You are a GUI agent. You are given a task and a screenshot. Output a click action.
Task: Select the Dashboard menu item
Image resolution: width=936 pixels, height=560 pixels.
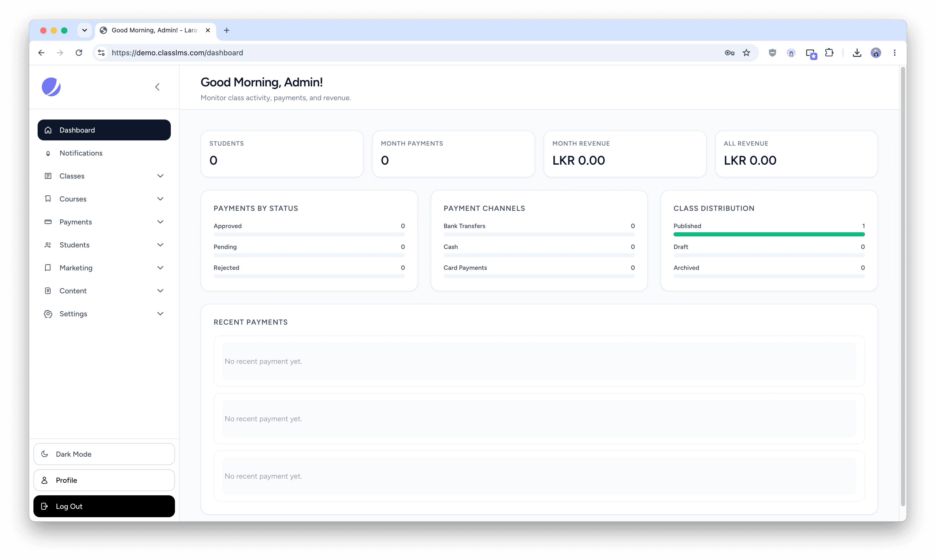tap(104, 130)
